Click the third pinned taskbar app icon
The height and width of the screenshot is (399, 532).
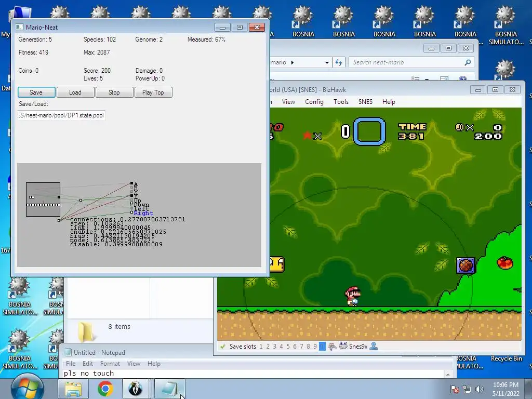coord(136,389)
